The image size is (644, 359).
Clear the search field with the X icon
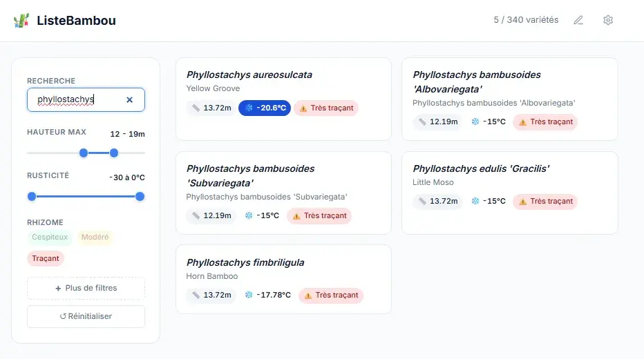(x=129, y=99)
